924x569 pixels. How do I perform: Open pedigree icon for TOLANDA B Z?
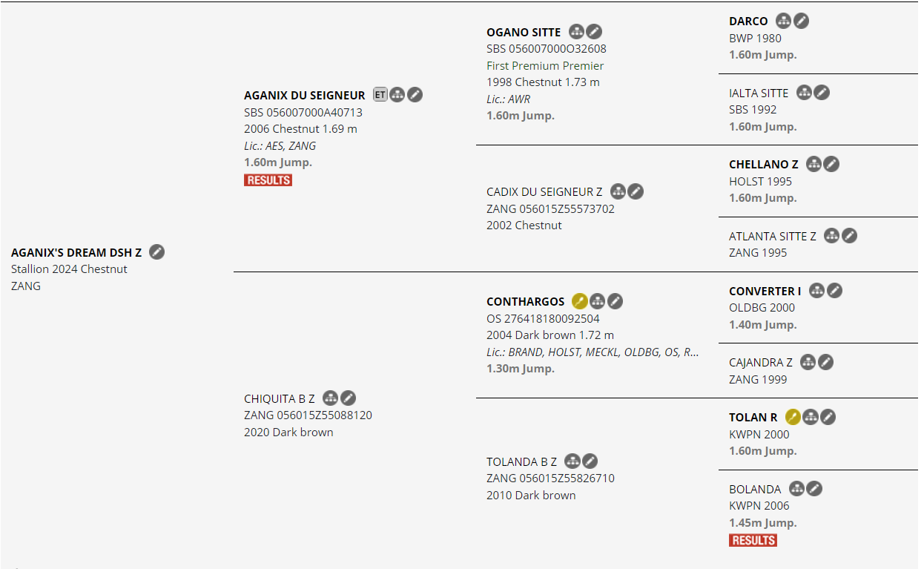572,462
